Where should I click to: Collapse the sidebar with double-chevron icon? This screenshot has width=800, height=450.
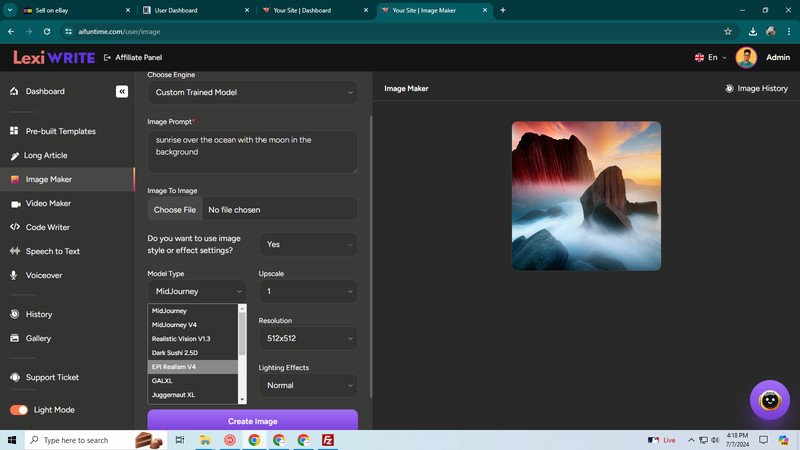point(121,91)
